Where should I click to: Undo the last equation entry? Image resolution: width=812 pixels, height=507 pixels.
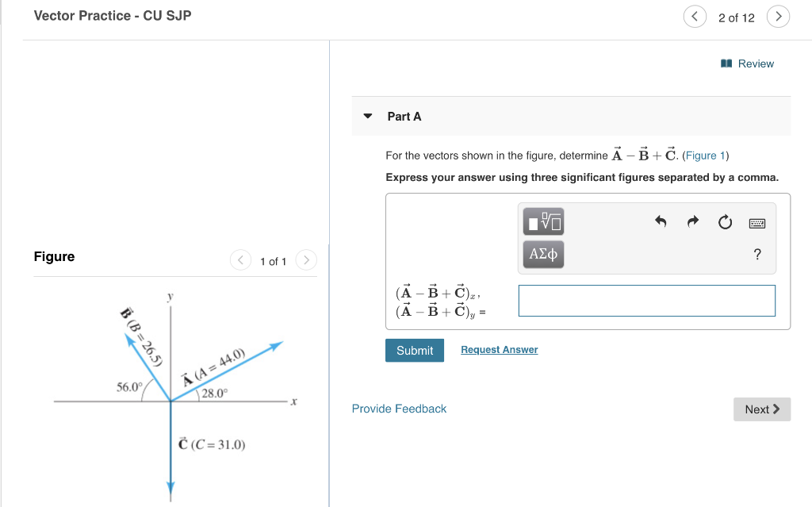pos(661,222)
